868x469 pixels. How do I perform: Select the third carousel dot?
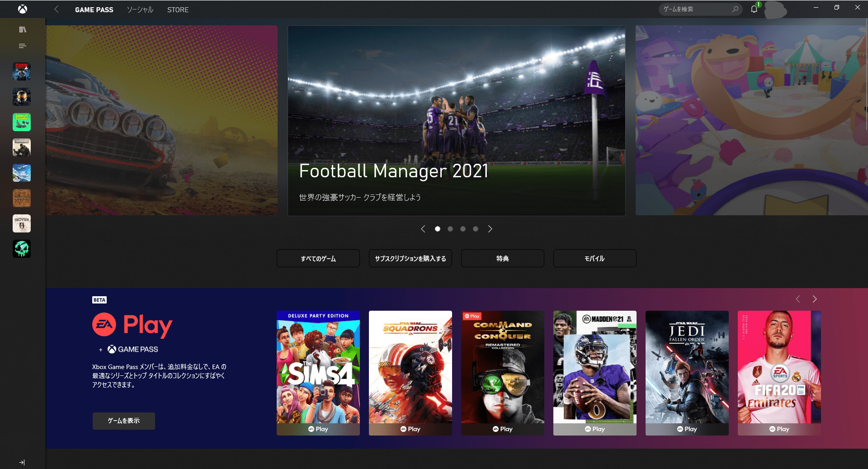[x=463, y=229]
